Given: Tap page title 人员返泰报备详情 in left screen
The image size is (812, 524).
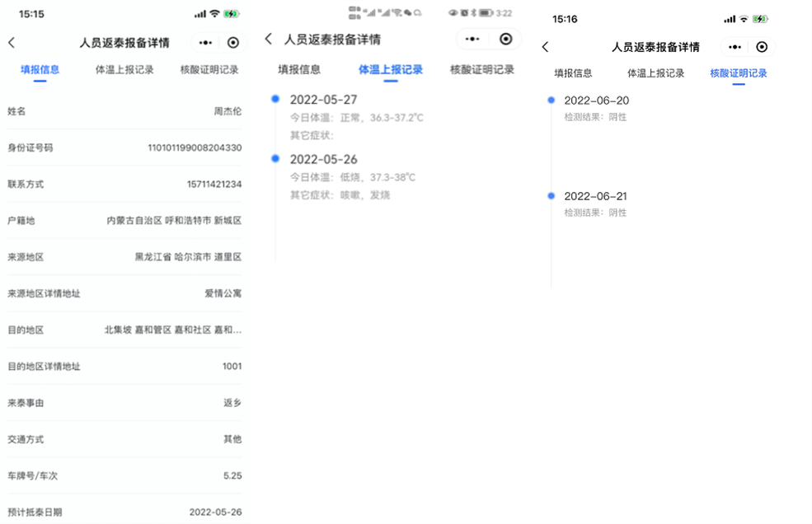Looking at the screenshot, I should (124, 43).
